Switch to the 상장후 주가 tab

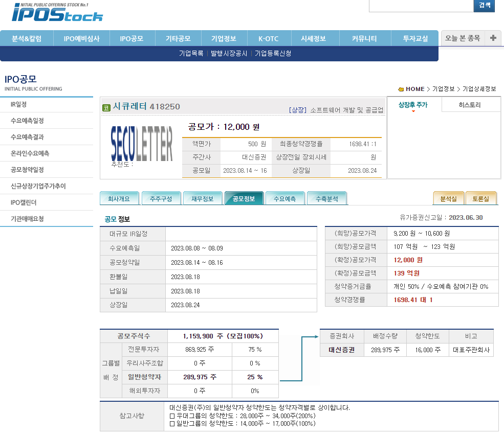[413, 105]
